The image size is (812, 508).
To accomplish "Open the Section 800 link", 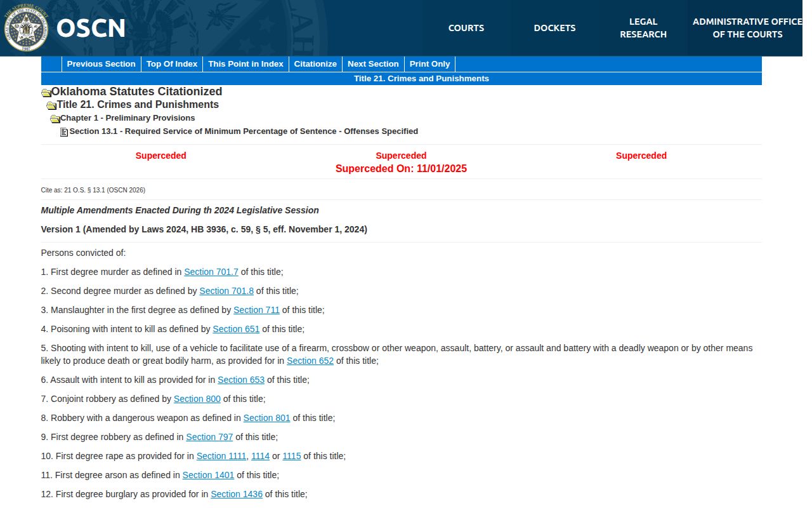I will coord(197,399).
